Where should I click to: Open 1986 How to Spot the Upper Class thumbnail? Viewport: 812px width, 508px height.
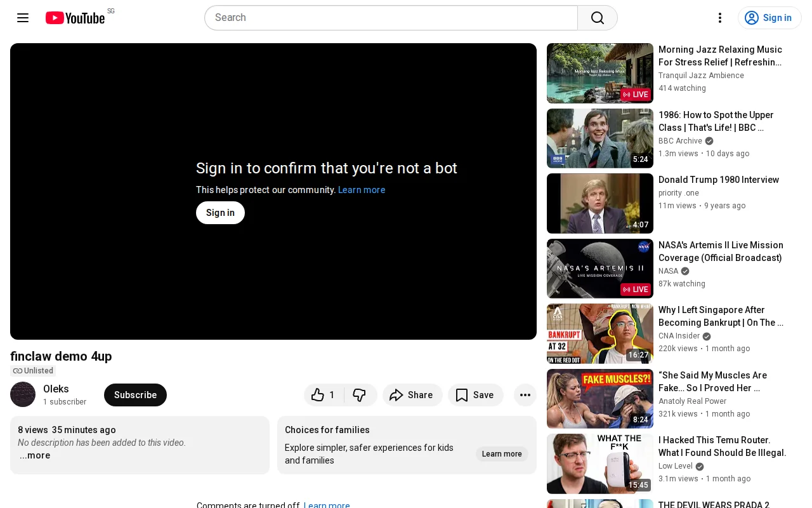click(x=600, y=138)
